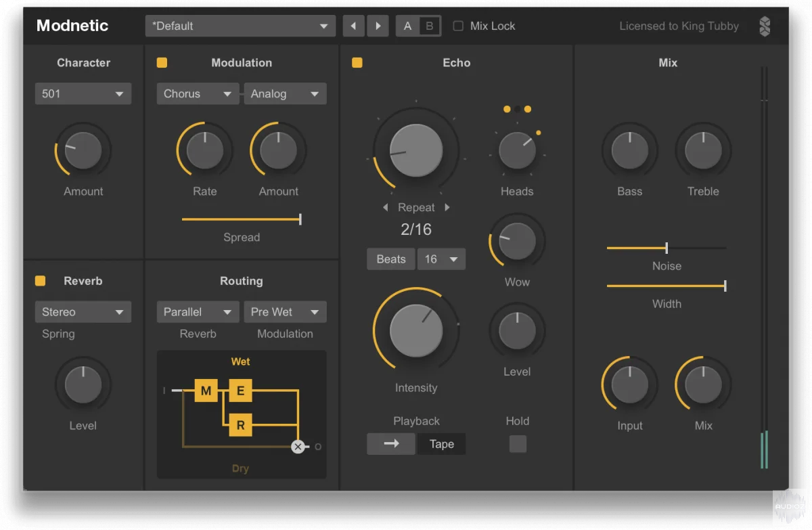Select Tape playback mode

442,444
